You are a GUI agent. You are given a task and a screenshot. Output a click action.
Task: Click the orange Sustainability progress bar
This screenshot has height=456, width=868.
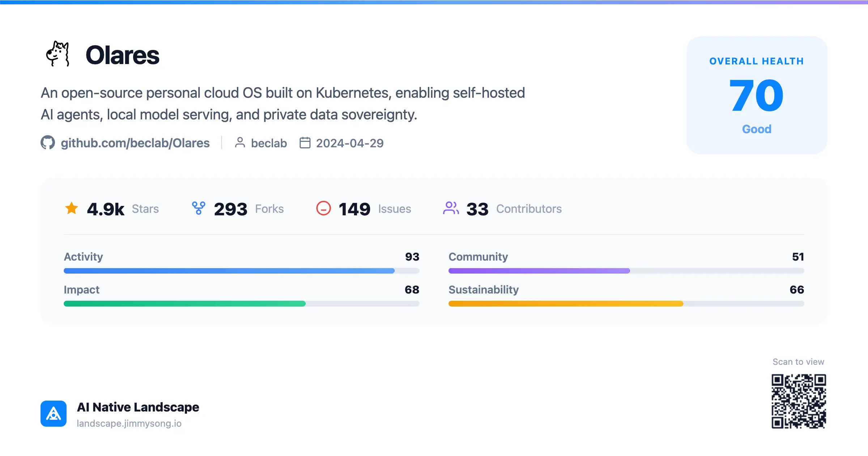[626, 304]
